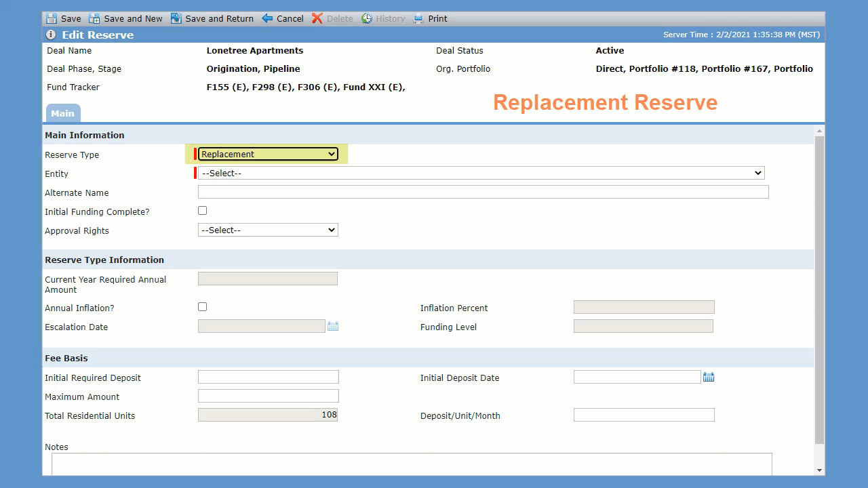Click Save and New text
Screen dimensions: 868x488
(x=133, y=18)
